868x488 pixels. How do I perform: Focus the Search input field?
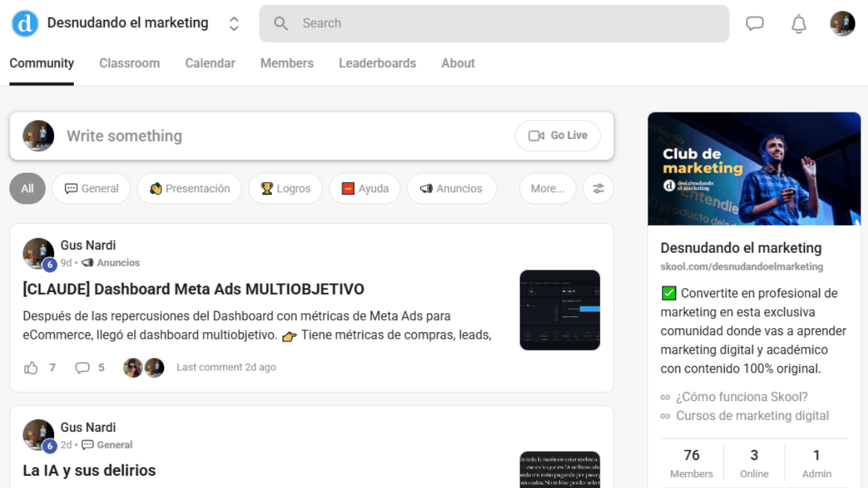click(x=494, y=24)
